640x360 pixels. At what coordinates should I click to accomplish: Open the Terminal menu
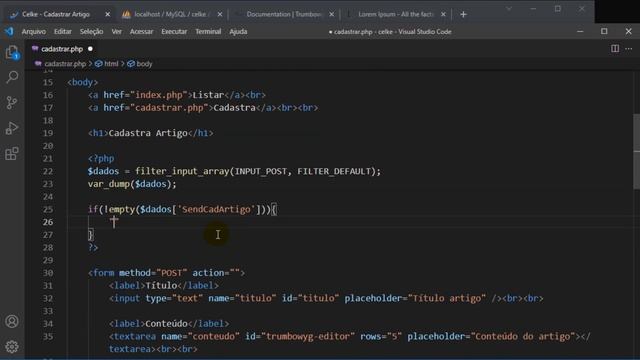point(208,31)
